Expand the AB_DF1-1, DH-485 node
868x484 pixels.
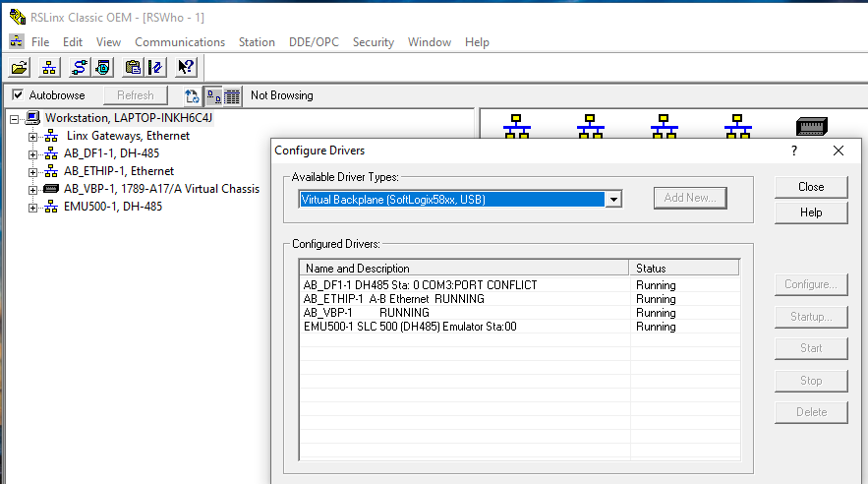32,153
